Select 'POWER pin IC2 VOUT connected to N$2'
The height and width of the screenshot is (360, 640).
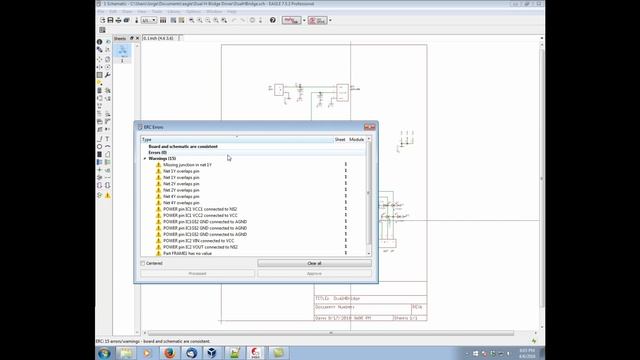200,247
